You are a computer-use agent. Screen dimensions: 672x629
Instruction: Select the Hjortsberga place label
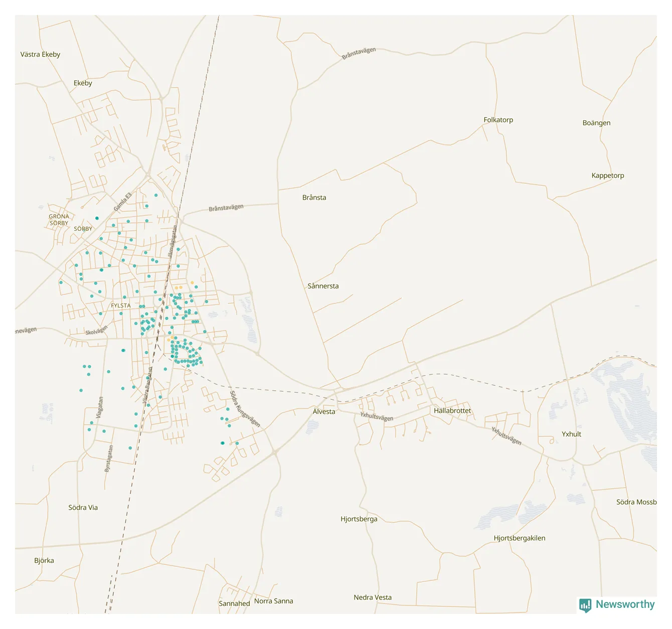[x=359, y=519]
